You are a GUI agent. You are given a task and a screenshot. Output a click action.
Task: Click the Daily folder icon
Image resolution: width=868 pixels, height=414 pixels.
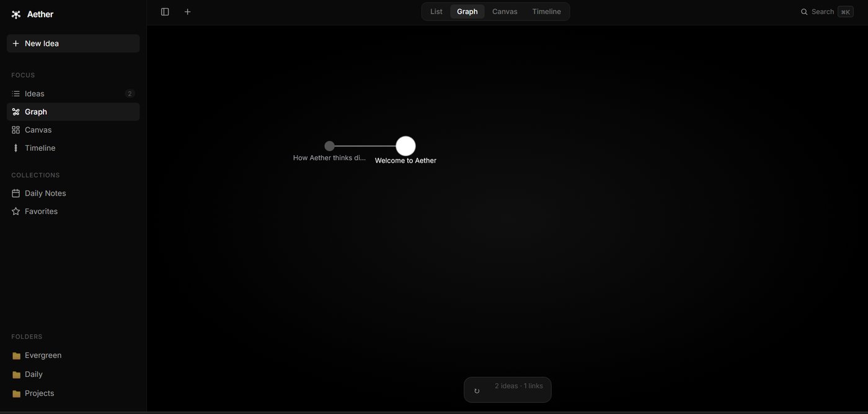(16, 375)
